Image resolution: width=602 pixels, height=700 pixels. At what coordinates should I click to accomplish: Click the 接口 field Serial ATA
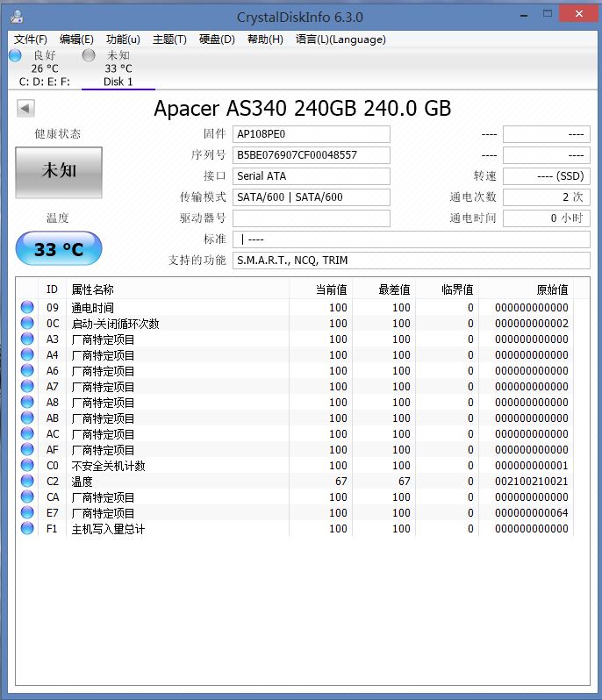tap(312, 176)
